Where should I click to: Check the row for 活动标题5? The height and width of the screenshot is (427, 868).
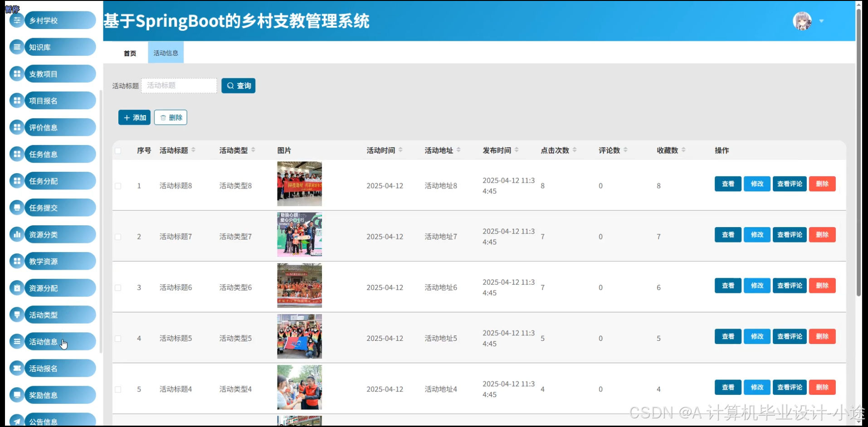click(x=118, y=338)
